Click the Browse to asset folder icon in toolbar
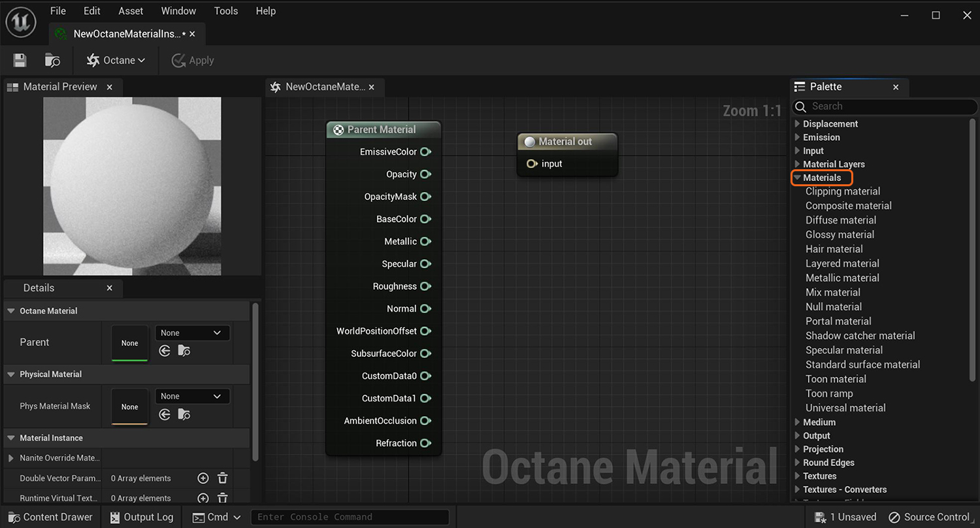Viewport: 980px width, 528px height. pyautogui.click(x=52, y=60)
